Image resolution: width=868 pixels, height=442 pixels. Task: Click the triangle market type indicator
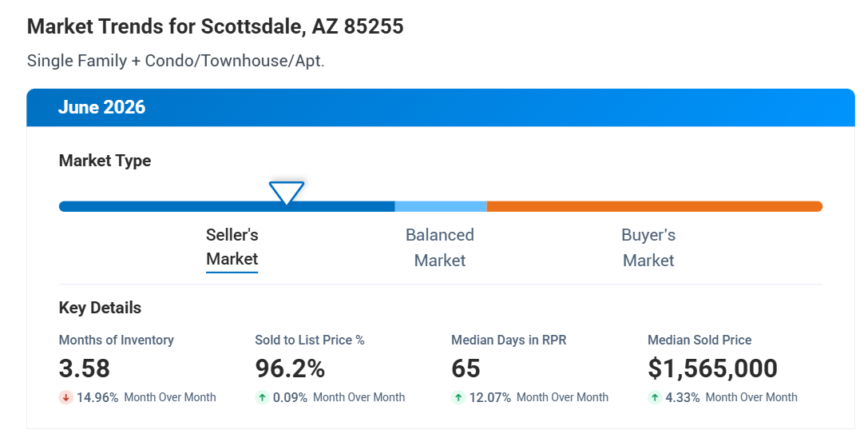coord(286,193)
